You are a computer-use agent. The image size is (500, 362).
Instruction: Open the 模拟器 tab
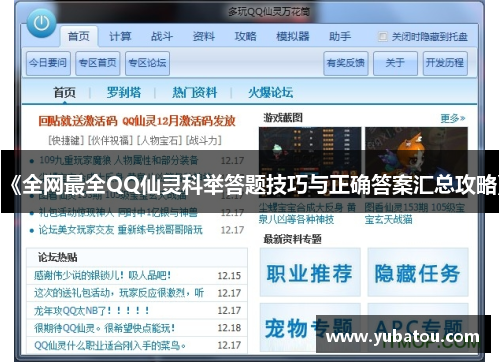(293, 36)
